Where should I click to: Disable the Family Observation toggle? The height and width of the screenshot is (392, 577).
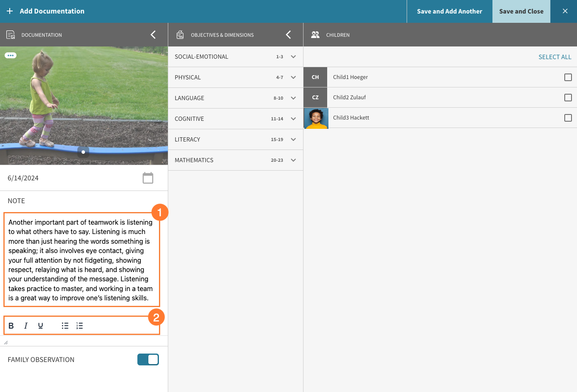click(x=148, y=359)
